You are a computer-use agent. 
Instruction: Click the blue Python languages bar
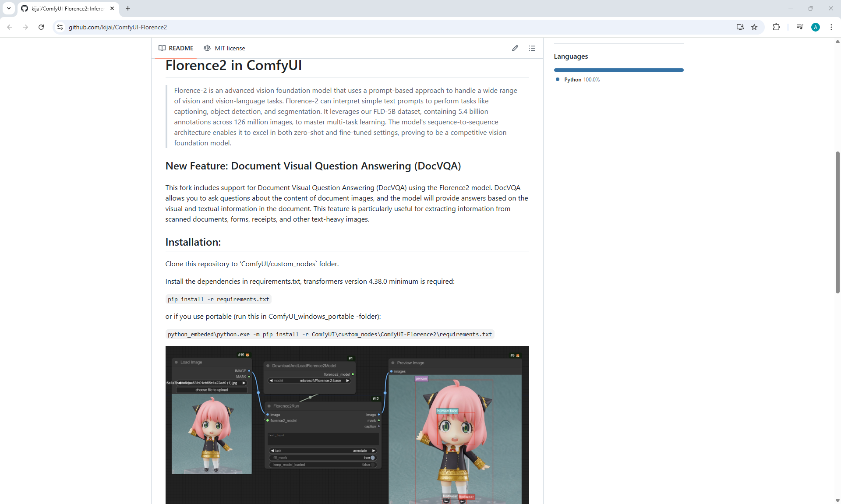click(618, 70)
